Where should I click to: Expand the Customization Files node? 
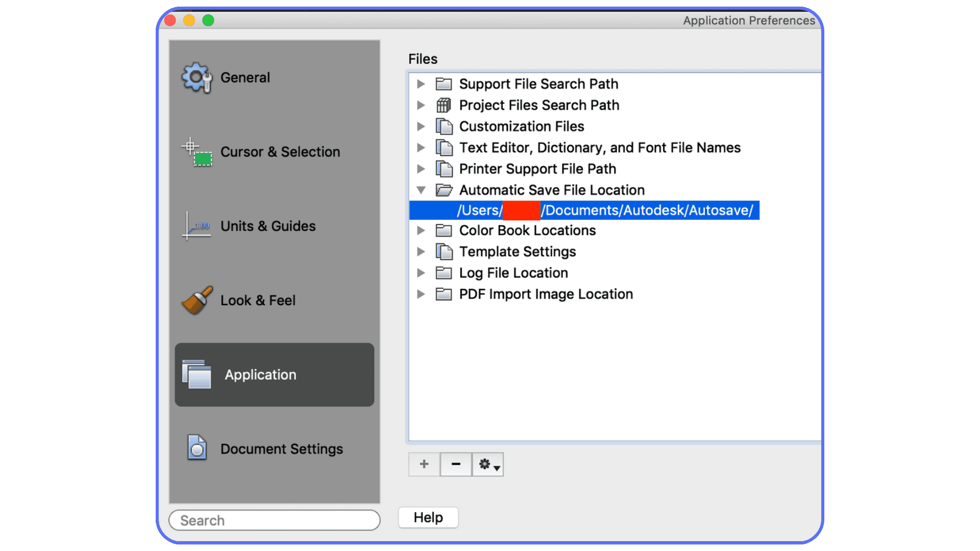click(x=421, y=126)
